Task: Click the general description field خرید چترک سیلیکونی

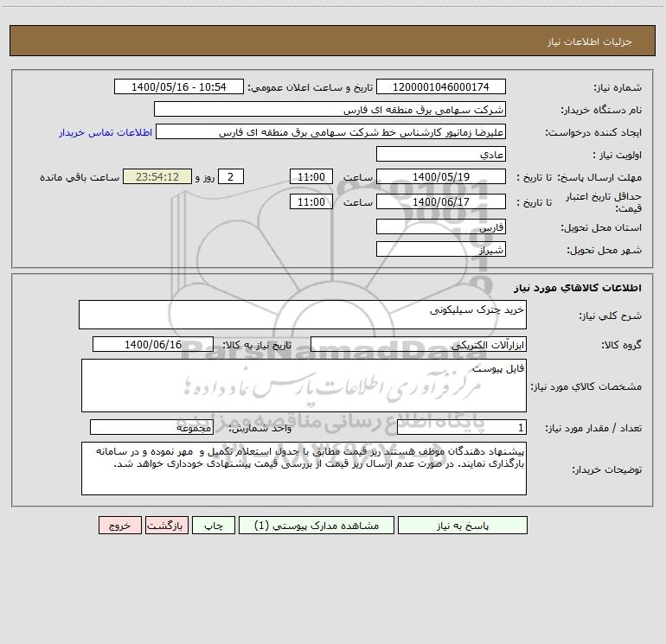Action: click(x=303, y=315)
